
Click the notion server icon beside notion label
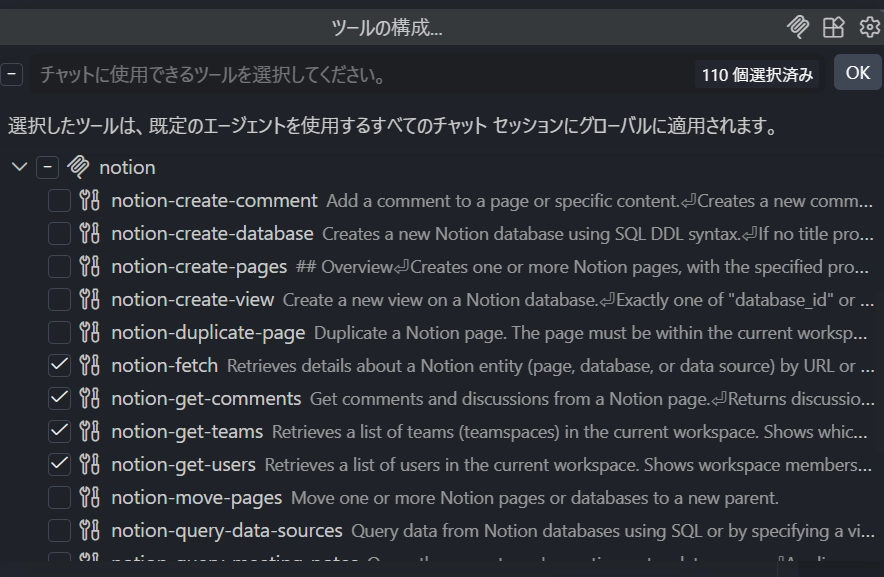[x=78, y=167]
